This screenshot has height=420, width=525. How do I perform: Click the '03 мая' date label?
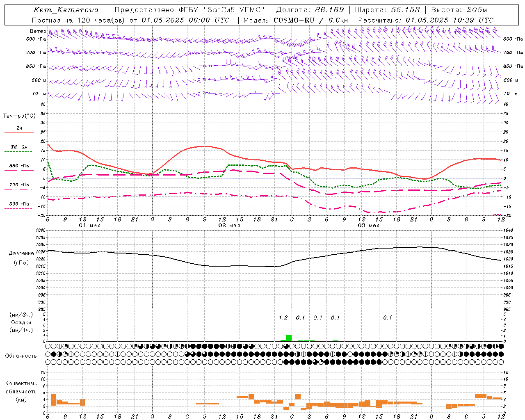[369, 226]
